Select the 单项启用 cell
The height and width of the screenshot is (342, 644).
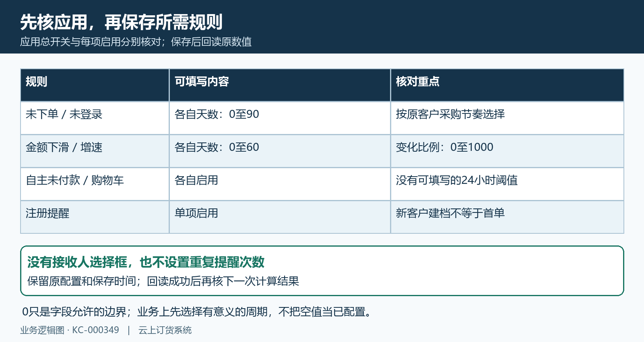[280, 217]
